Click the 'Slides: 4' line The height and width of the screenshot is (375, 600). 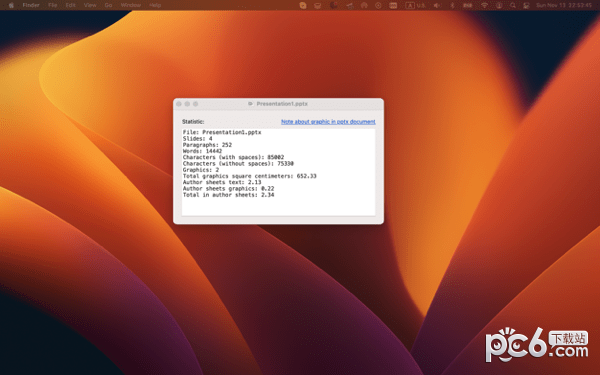(197, 139)
